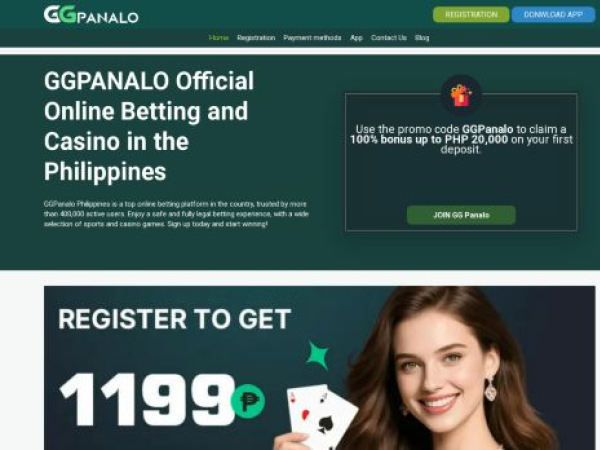Click the green peso coin icon
Image resolution: width=600 pixels, height=450 pixels.
pos(248,401)
